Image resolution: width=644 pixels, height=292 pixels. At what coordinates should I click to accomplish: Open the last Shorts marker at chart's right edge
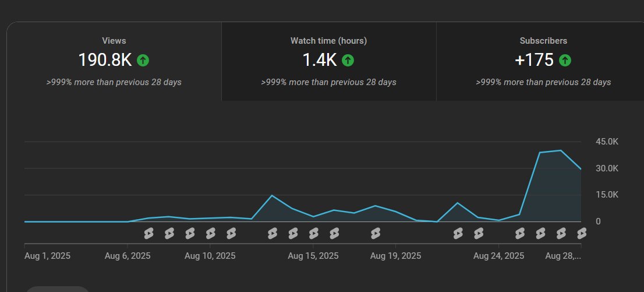pos(582,234)
